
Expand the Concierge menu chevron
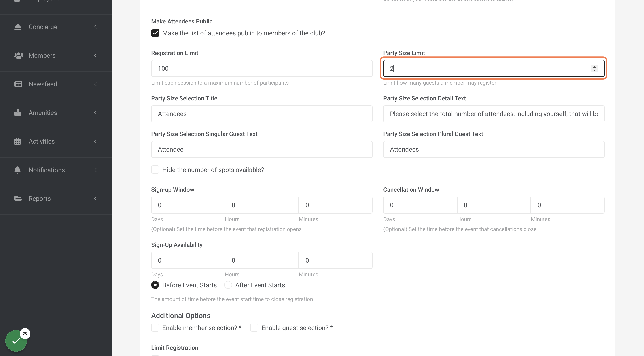pyautogui.click(x=95, y=27)
